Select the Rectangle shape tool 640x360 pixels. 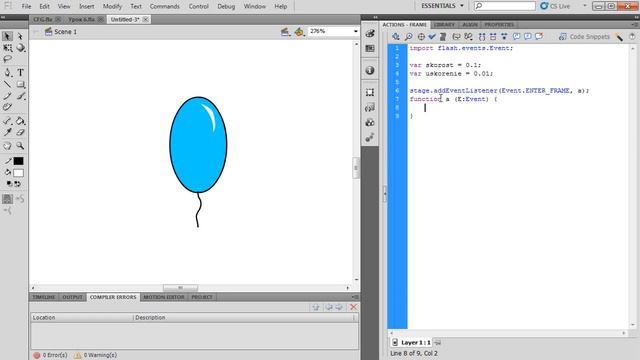[x=20, y=84]
